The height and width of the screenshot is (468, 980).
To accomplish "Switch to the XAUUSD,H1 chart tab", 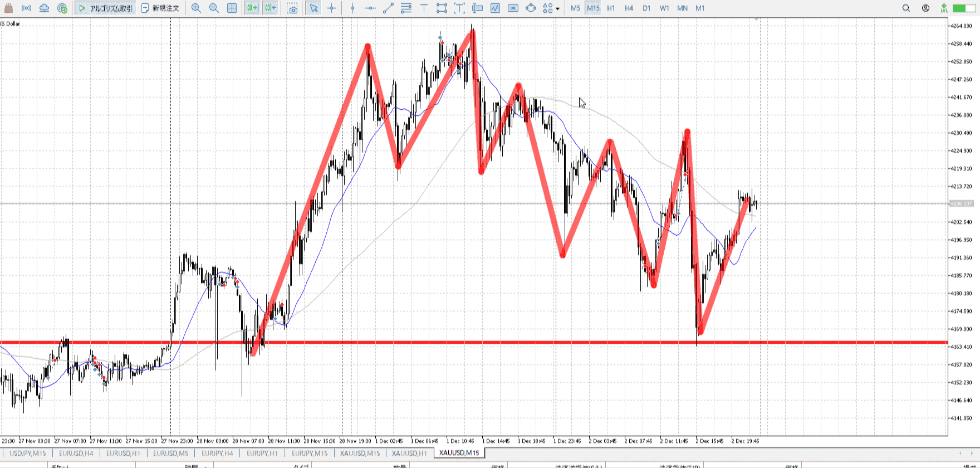I will [409, 453].
